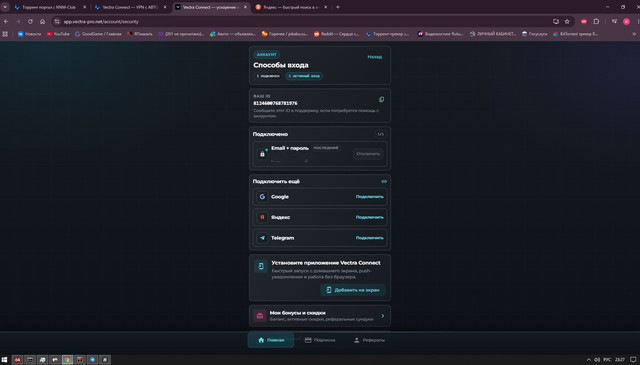640x365 pixels.
Task: Go to the Главная bottom navigation tab
Action: click(271, 340)
